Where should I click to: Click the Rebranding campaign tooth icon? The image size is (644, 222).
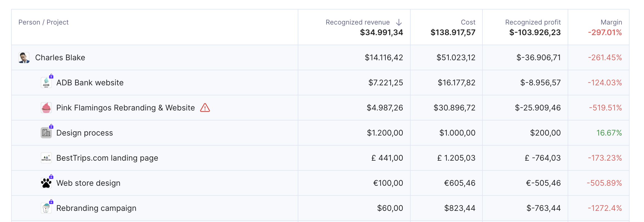pyautogui.click(x=46, y=208)
